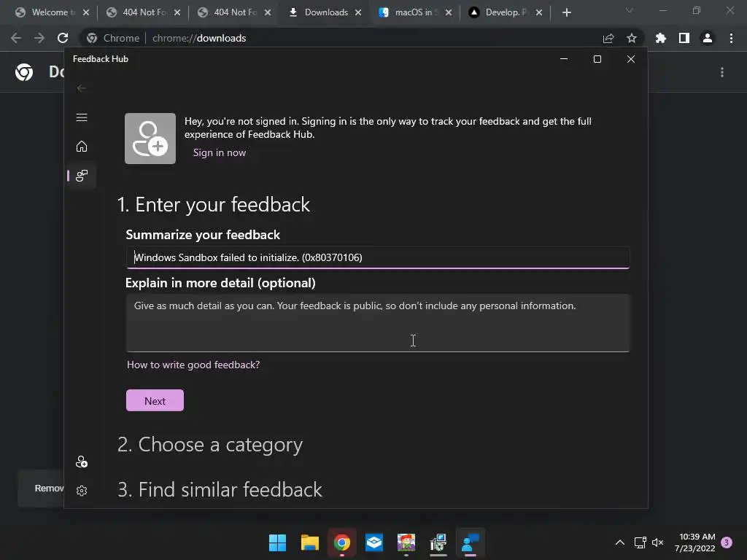
Task: Close the Develop tab
Action: [539, 13]
